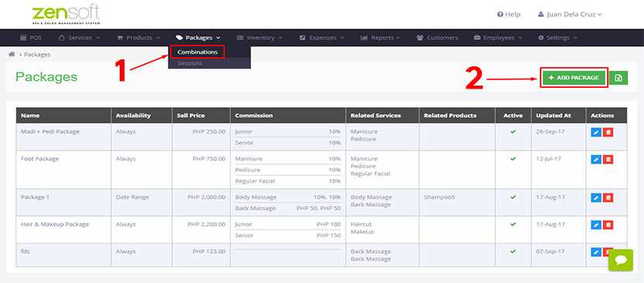
Task: Expand the Inventory menu
Action: tap(259, 38)
